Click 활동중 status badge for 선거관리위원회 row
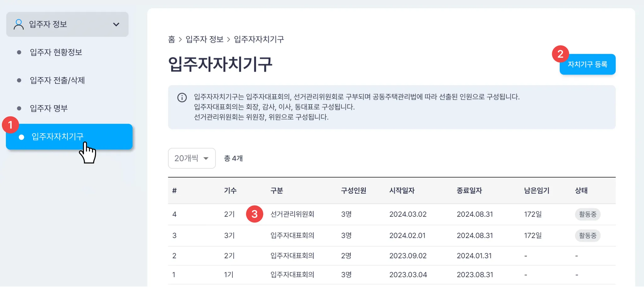Image resolution: width=644 pixels, height=287 pixels. pyautogui.click(x=587, y=214)
